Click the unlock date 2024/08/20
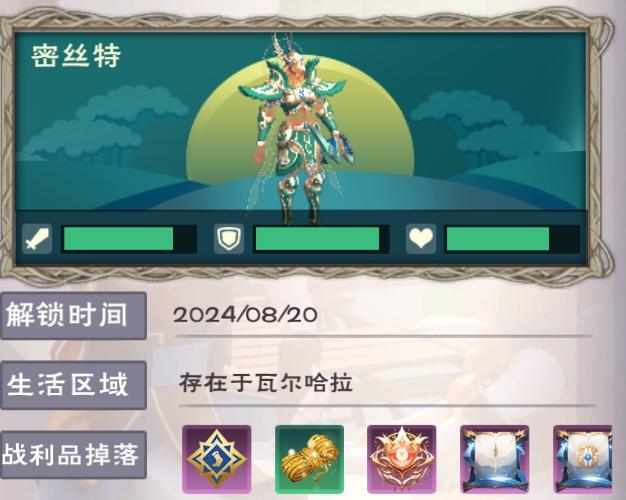Screen dimensions: 626x500 246,315
